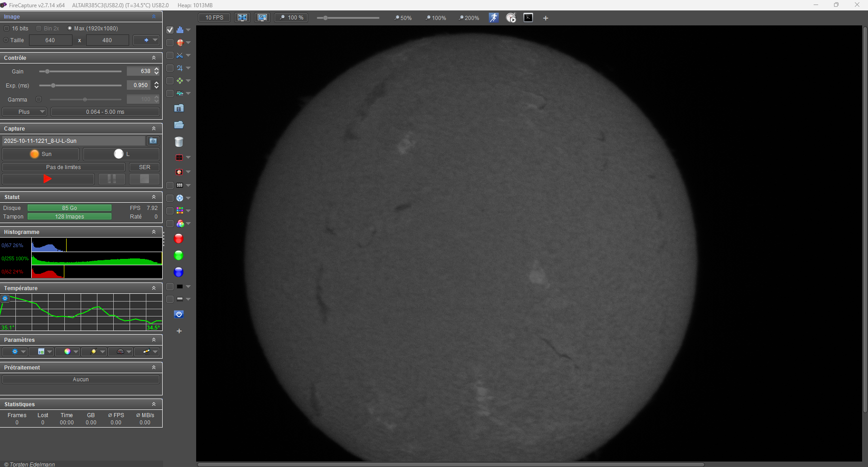868x467 pixels.
Task: Click the zoom slider handle in toolbar
Action: pyautogui.click(x=325, y=18)
